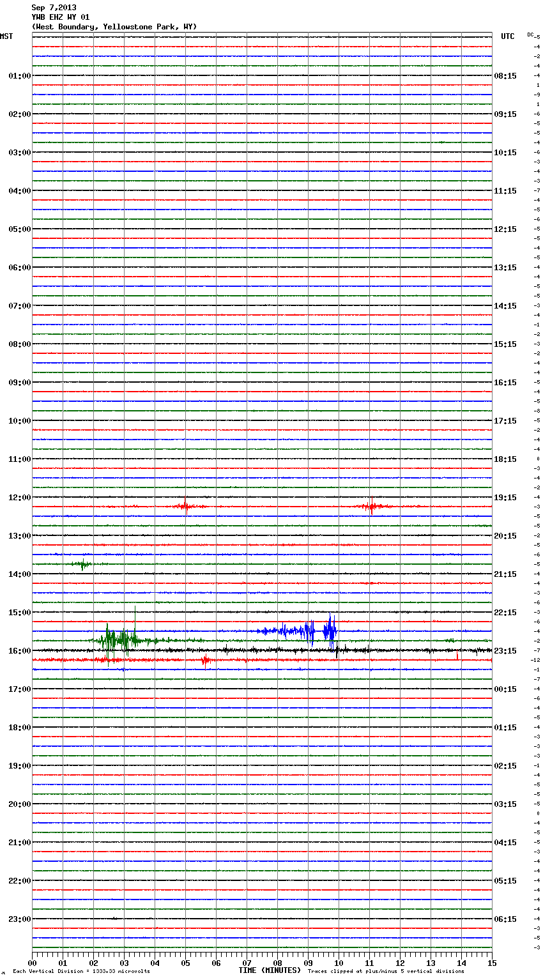Click the red event near minute 5 after 12:00

pos(185,507)
